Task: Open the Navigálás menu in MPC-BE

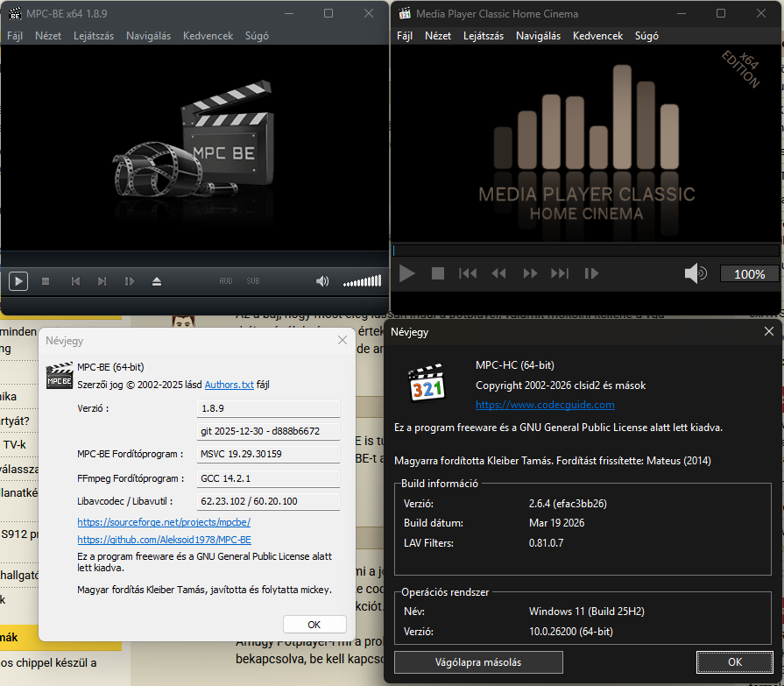Action: [x=149, y=36]
